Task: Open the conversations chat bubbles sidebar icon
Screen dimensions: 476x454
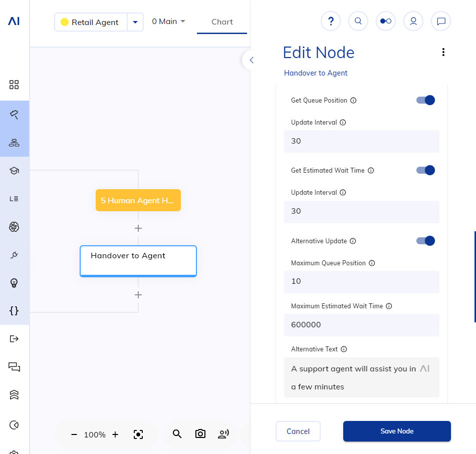Action: pyautogui.click(x=14, y=367)
